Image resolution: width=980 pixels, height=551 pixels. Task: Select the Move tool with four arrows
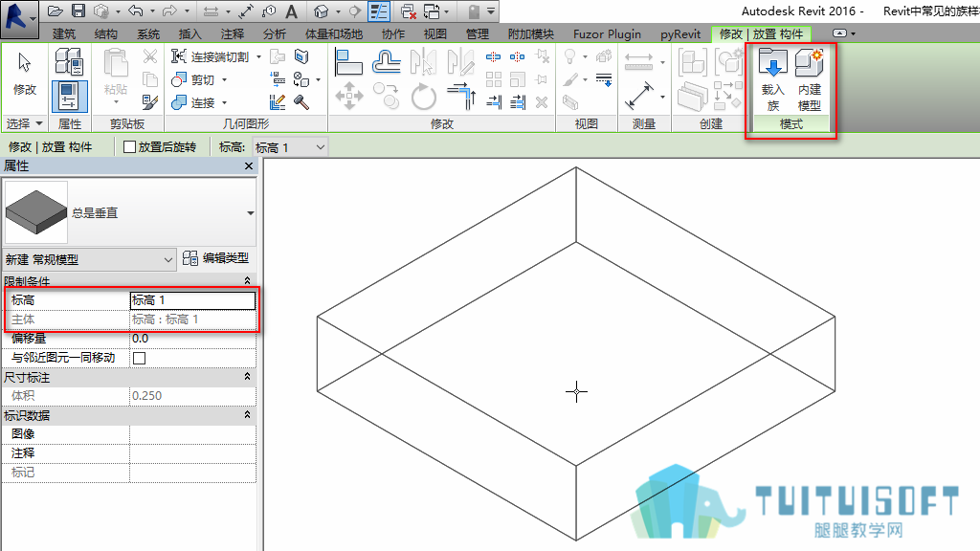348,96
